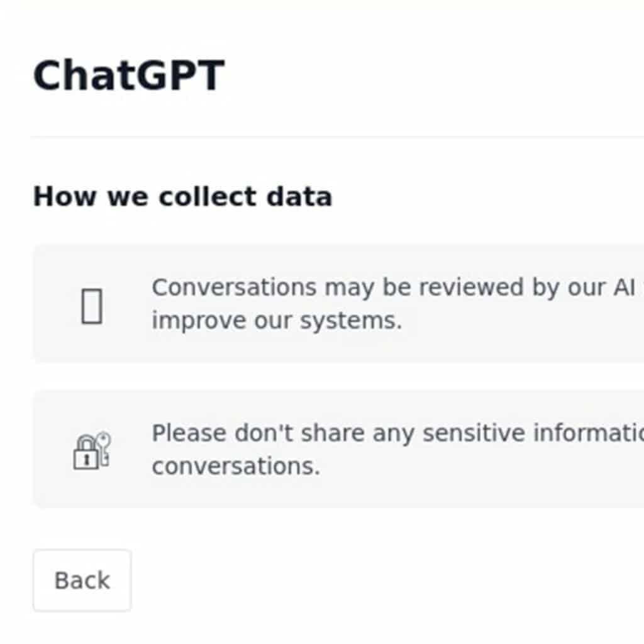Click the word 'Please' in second card

point(189,433)
